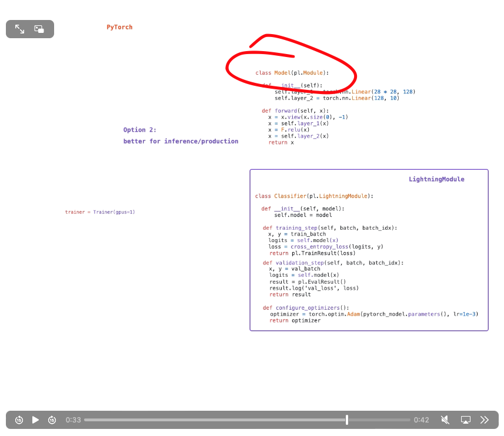The height and width of the screenshot is (436, 504).
Task: Enter fullscreen with the expand arrows icon
Action: 19,29
